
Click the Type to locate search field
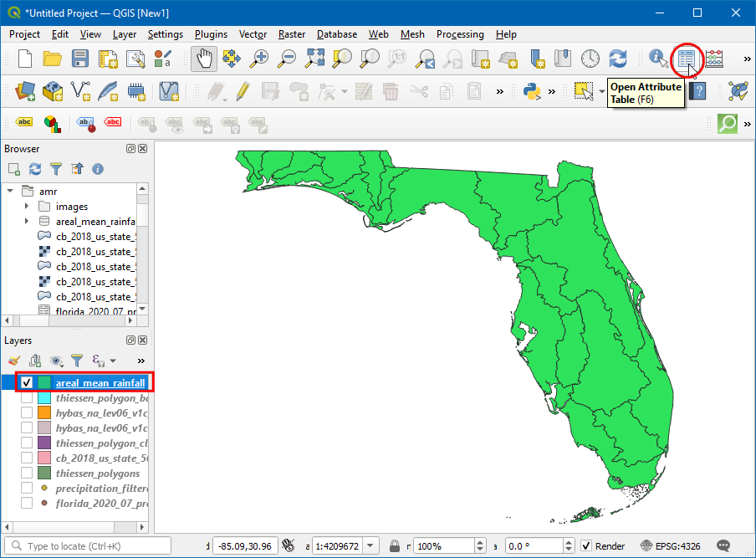(x=92, y=546)
